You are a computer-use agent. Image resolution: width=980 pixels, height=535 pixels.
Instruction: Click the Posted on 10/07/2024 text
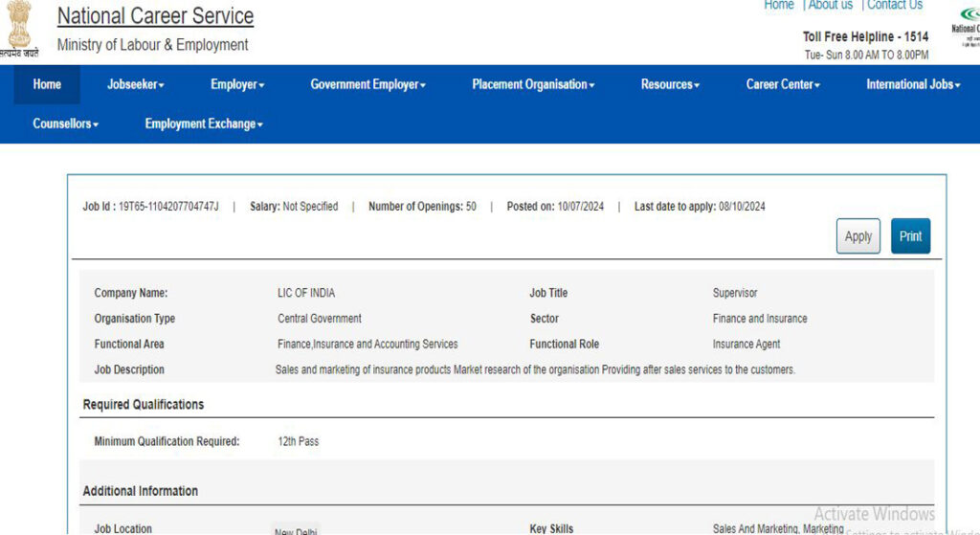point(555,207)
